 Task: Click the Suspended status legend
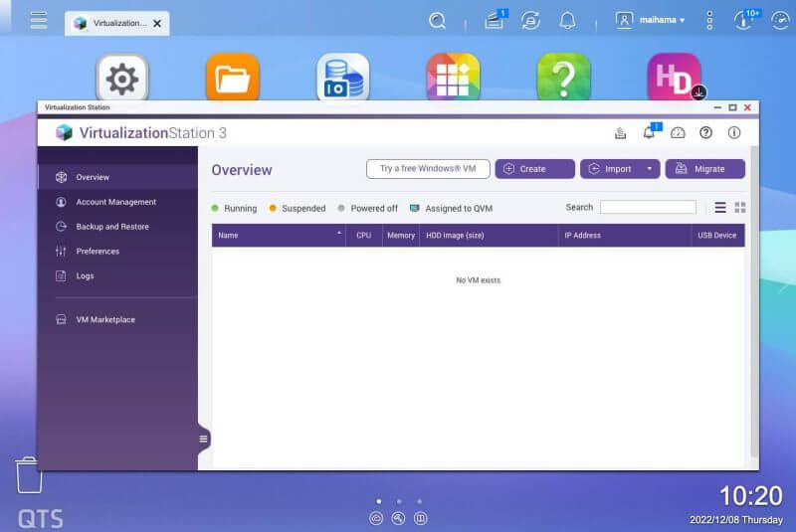tap(298, 209)
